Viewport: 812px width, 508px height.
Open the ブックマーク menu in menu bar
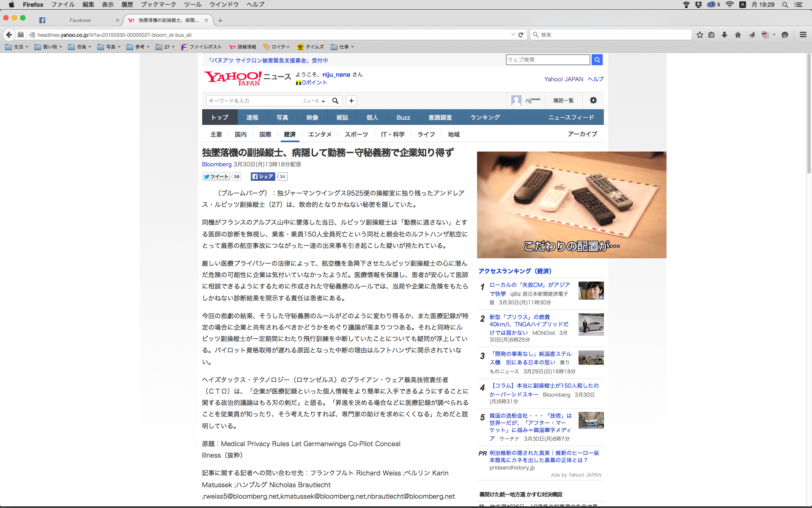(158, 5)
